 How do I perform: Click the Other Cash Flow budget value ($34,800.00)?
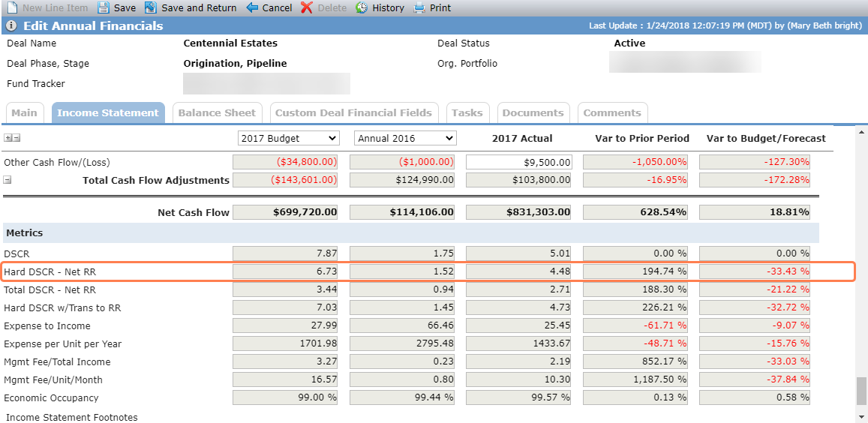(x=285, y=163)
